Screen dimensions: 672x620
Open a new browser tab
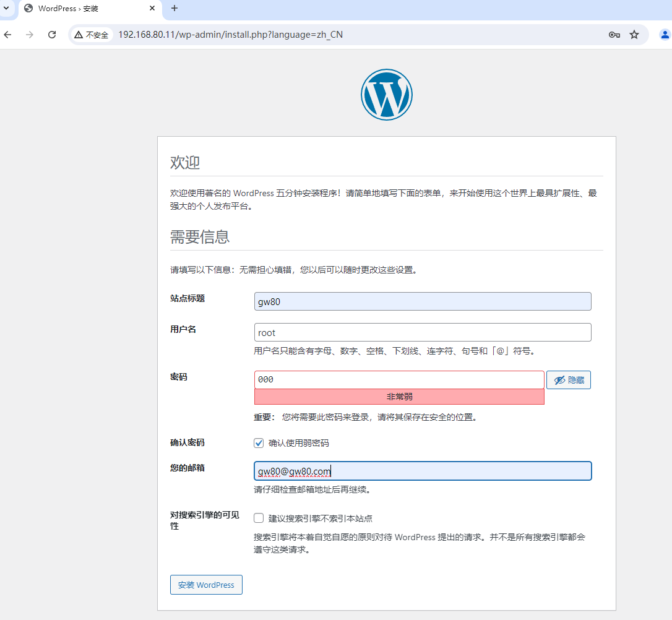(174, 8)
